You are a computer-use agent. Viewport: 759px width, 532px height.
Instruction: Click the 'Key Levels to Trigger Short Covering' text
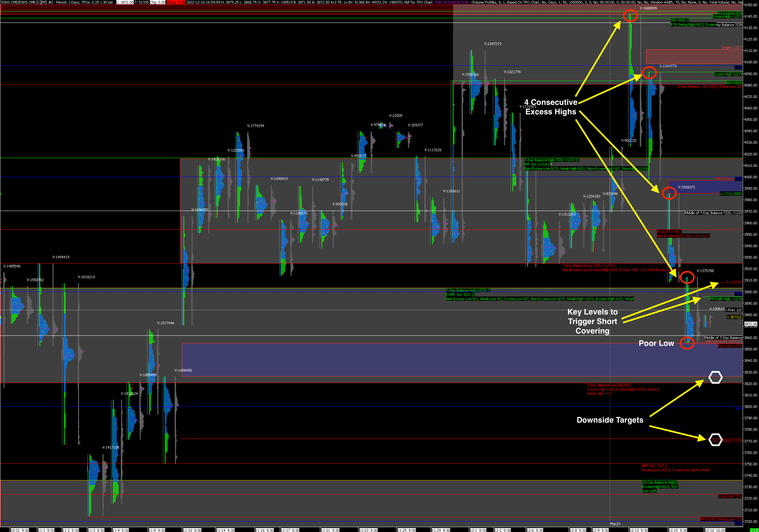[x=592, y=321]
